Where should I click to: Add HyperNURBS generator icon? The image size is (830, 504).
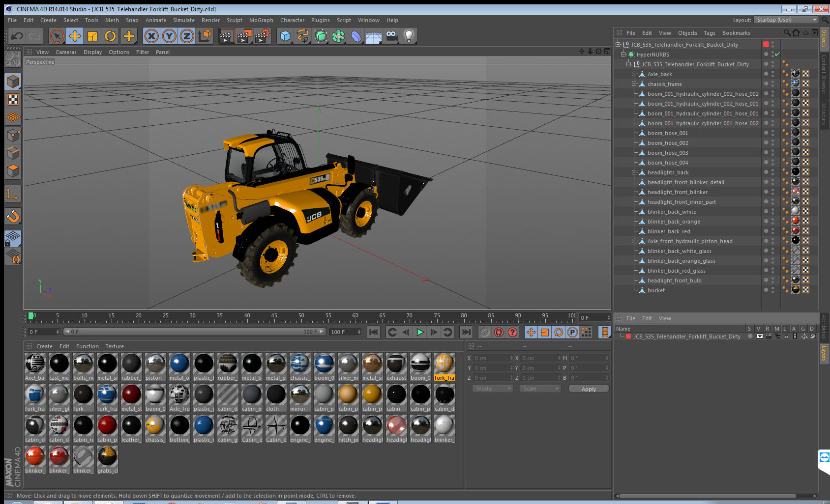pyautogui.click(x=321, y=36)
